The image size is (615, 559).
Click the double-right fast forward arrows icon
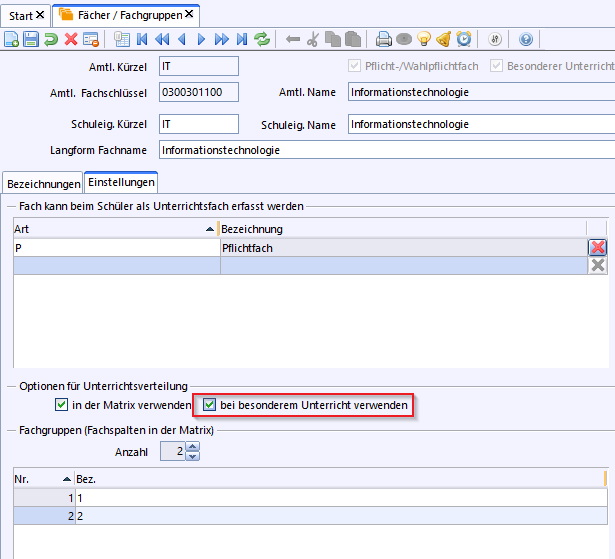click(x=222, y=39)
